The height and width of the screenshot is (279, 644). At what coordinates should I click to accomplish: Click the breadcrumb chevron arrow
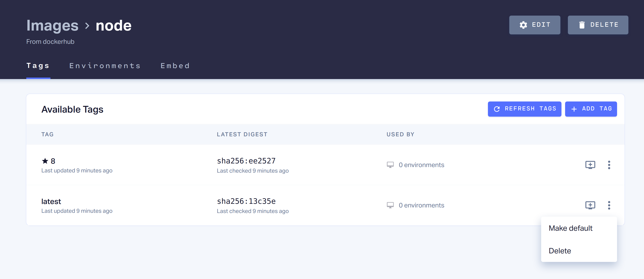(x=87, y=25)
